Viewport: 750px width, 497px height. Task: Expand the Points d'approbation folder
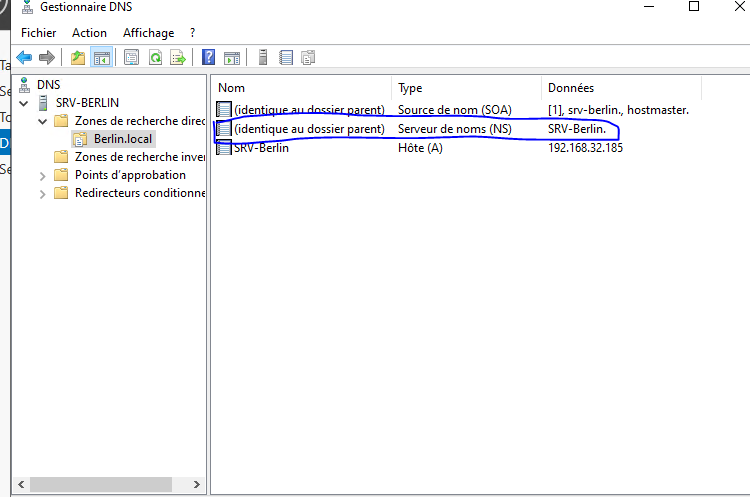coord(42,175)
